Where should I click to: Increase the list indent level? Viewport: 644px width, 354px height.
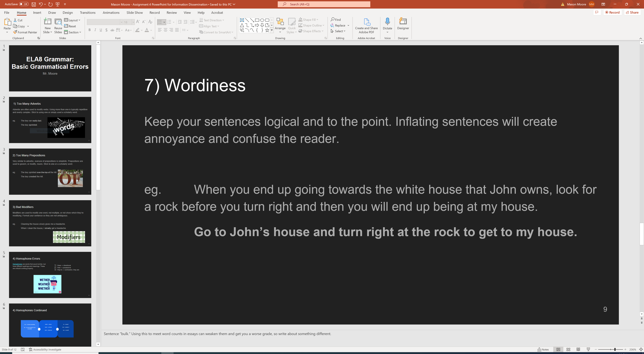tap(185, 22)
